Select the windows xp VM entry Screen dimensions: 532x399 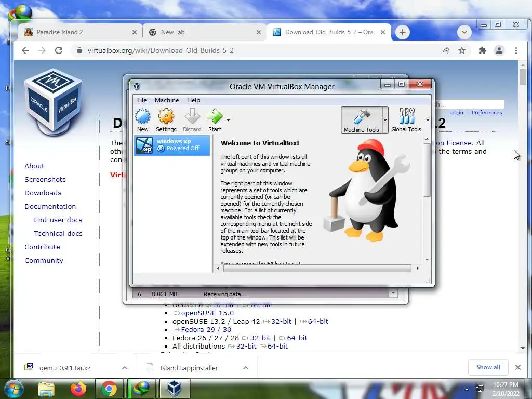[172, 145]
